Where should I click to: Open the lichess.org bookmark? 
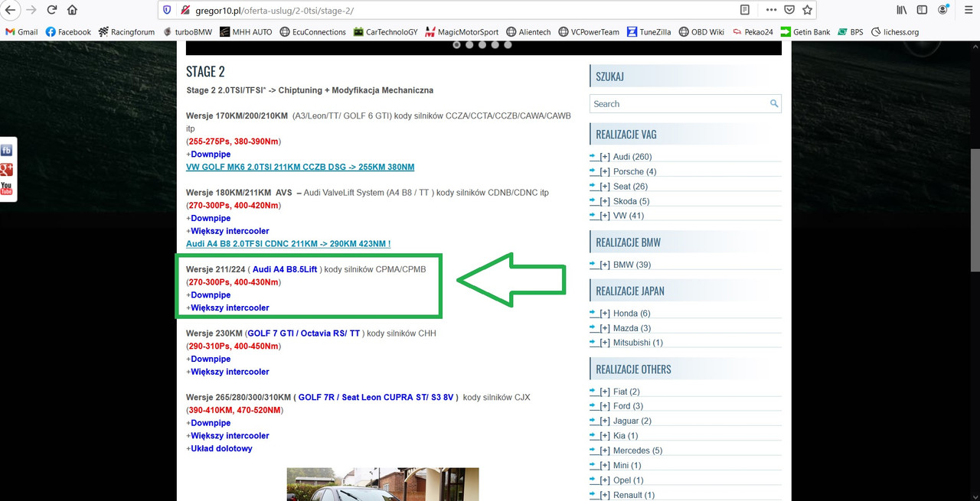click(x=895, y=32)
